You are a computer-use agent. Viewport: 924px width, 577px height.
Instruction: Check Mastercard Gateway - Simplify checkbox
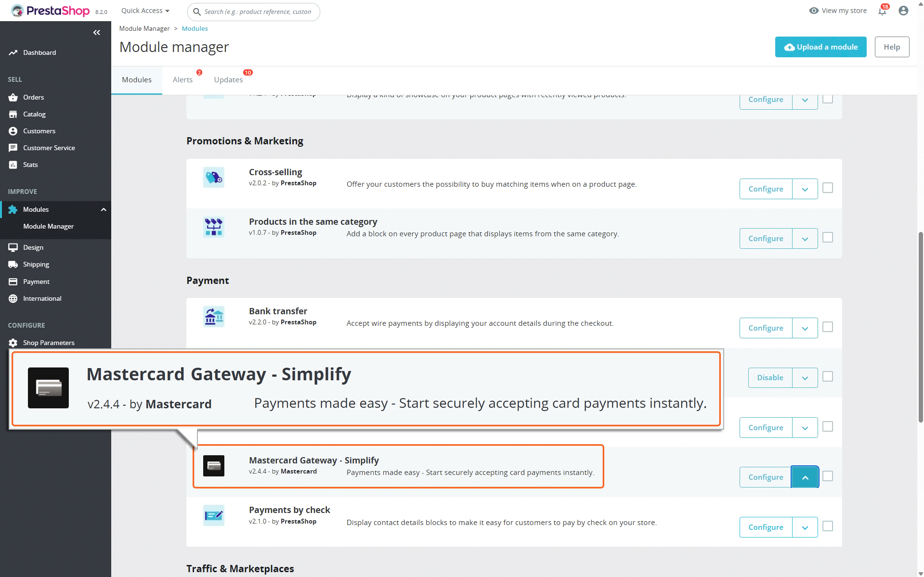(x=828, y=476)
